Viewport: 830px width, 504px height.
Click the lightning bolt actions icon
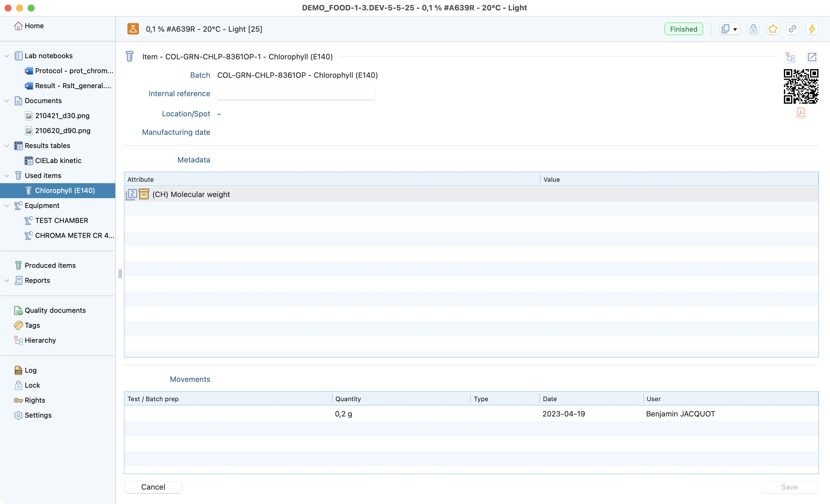click(x=812, y=29)
